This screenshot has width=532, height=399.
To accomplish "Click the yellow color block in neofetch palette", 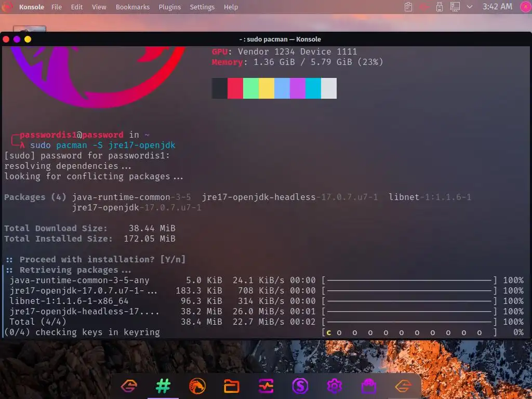I will click(267, 88).
